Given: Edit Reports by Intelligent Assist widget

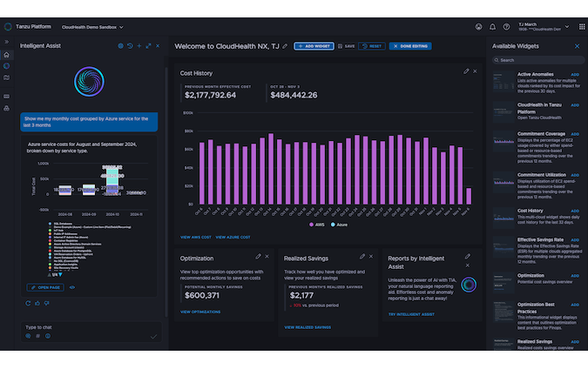Looking at the screenshot, I should coord(468,257).
